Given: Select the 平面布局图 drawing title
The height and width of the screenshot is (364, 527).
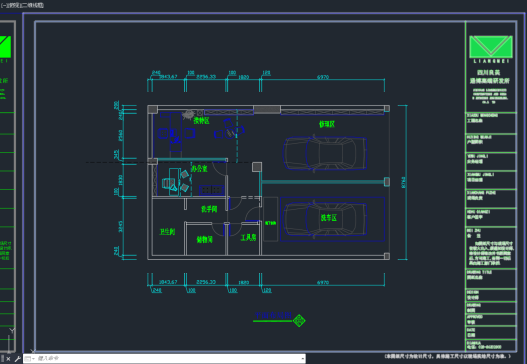Looking at the screenshot, I should 273,315.
